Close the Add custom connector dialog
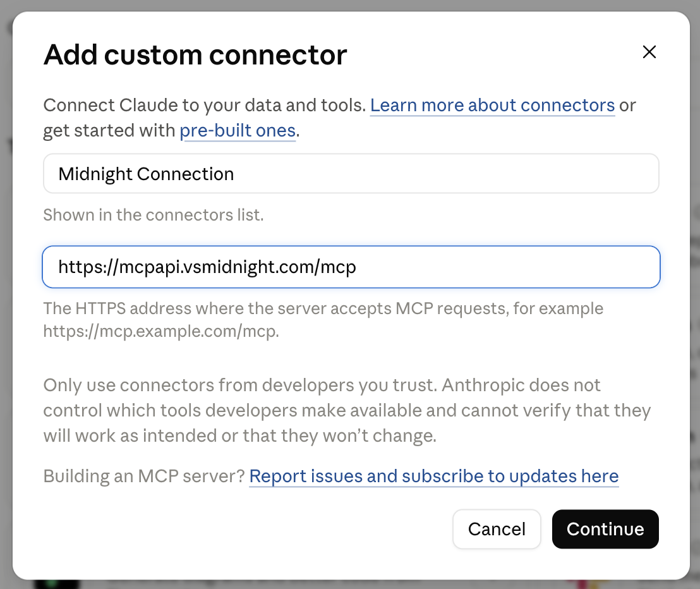This screenshot has width=700, height=589. pyautogui.click(x=649, y=52)
